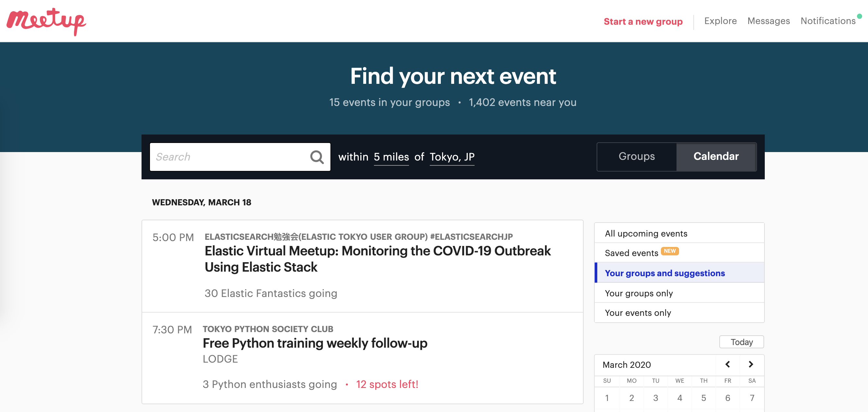Switch to Calendar view
Viewport: 868px width, 412px height.
click(x=716, y=156)
